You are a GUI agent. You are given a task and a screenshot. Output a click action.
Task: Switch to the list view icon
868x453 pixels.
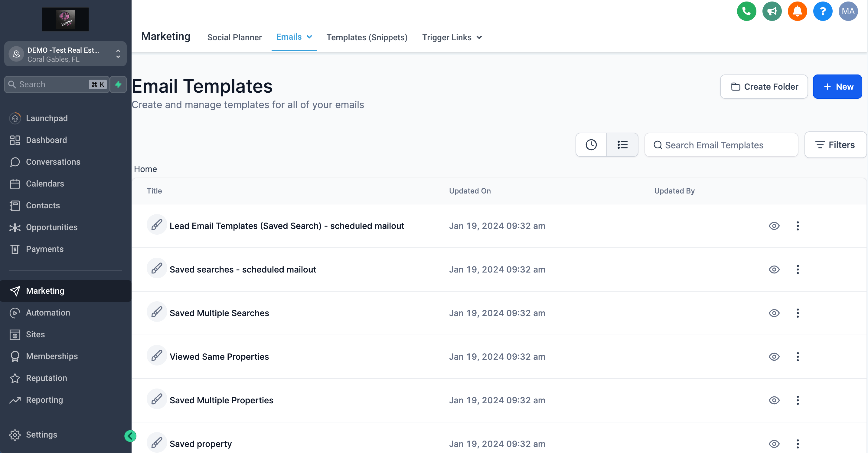(622, 145)
